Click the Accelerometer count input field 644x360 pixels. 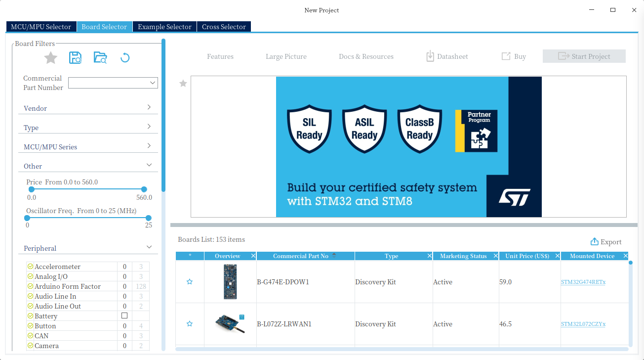pyautogui.click(x=124, y=267)
